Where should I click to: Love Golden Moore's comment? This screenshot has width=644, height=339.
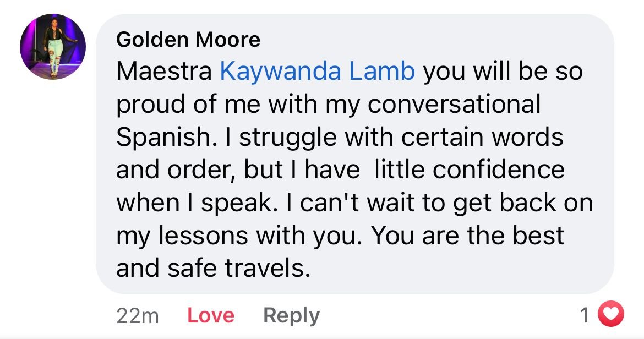[211, 315]
